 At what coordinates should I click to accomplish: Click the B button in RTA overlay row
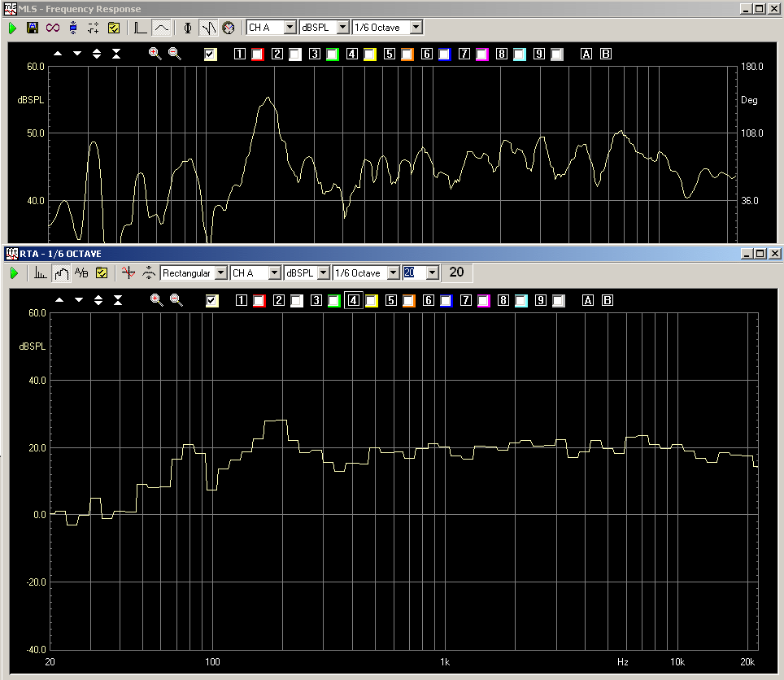(x=606, y=301)
